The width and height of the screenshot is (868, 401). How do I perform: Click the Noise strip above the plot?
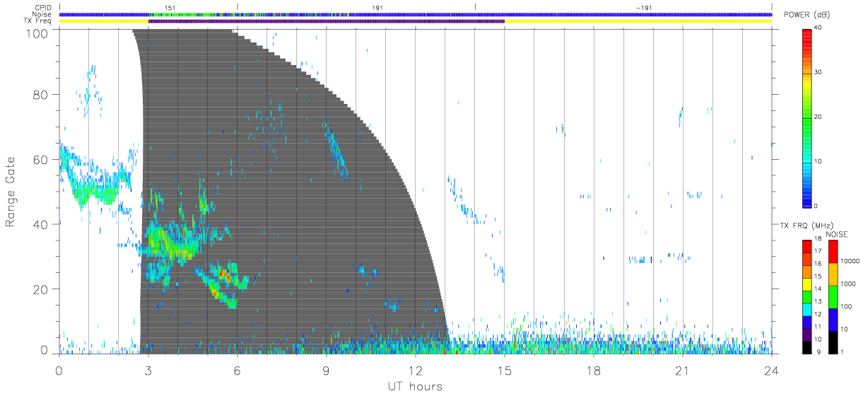coord(416,14)
